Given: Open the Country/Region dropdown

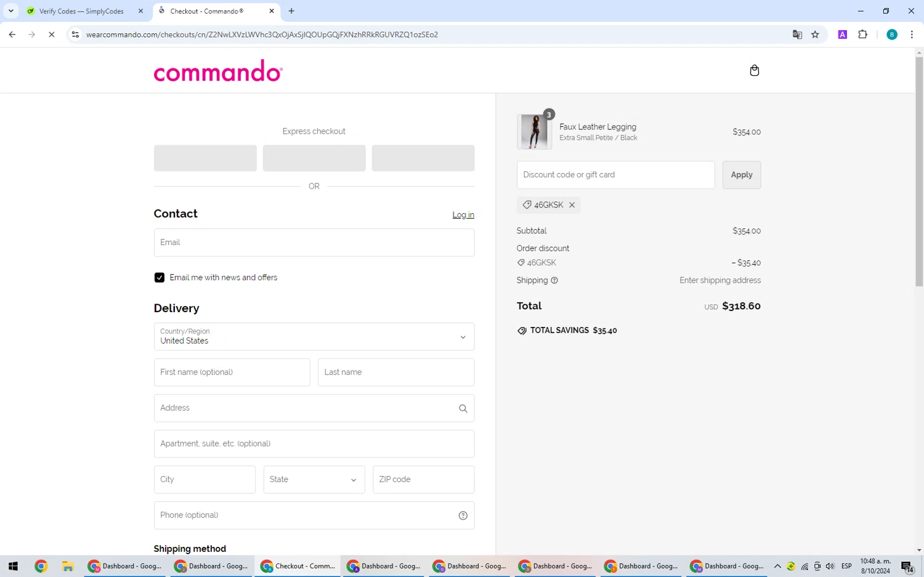Looking at the screenshot, I should pyautogui.click(x=314, y=337).
